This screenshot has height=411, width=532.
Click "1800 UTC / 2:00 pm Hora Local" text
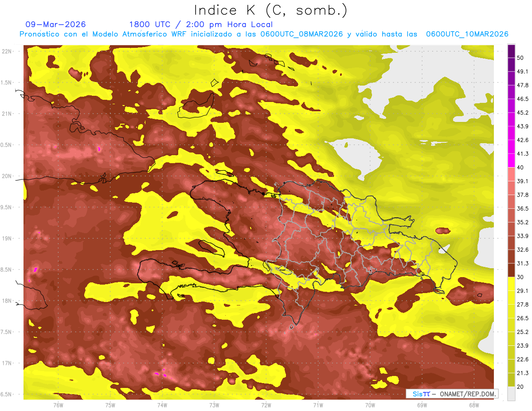[201, 24]
